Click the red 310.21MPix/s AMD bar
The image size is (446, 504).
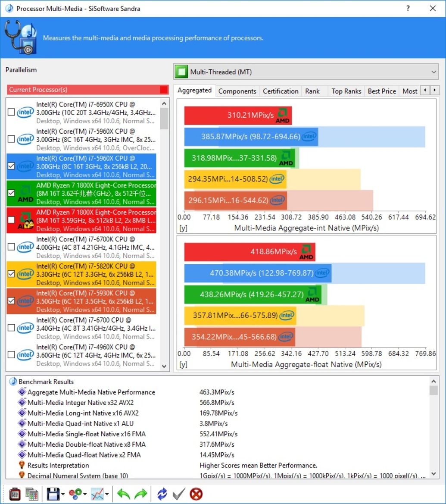tap(238, 116)
